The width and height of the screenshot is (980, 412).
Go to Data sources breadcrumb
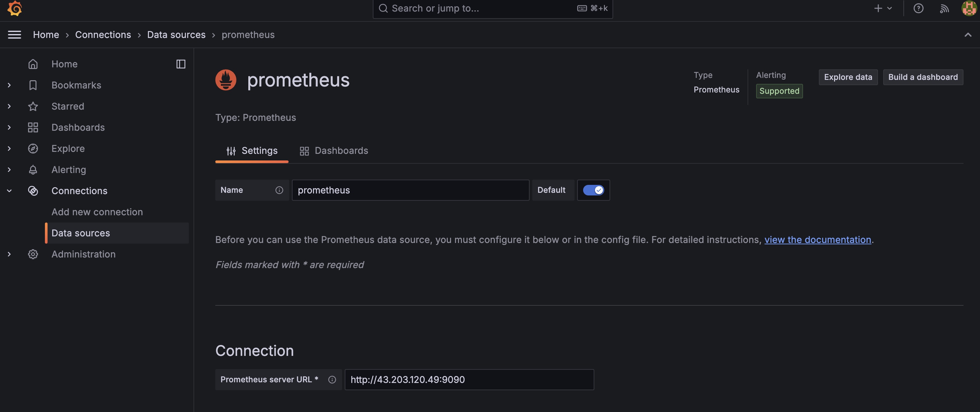click(176, 35)
